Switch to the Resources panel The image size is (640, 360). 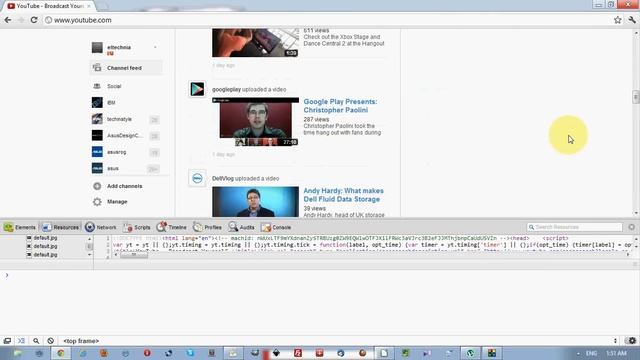coord(60,227)
